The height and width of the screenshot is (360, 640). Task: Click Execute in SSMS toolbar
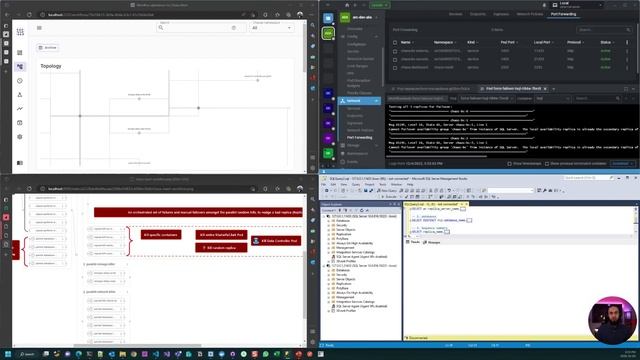click(389, 197)
